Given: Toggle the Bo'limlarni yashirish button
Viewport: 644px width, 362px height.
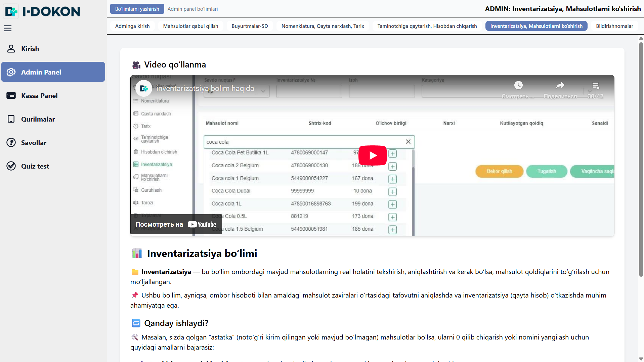Looking at the screenshot, I should pyautogui.click(x=137, y=9).
